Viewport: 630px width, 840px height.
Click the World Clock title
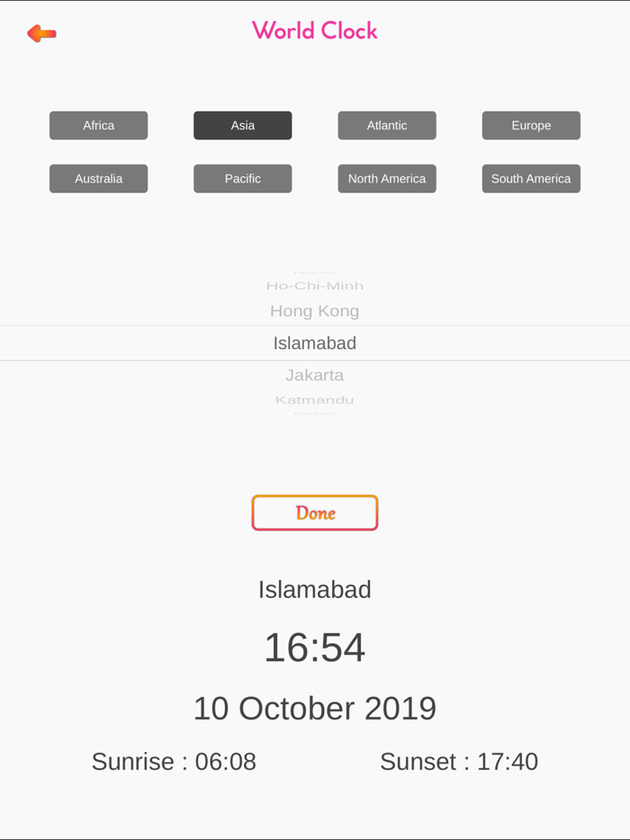314,31
